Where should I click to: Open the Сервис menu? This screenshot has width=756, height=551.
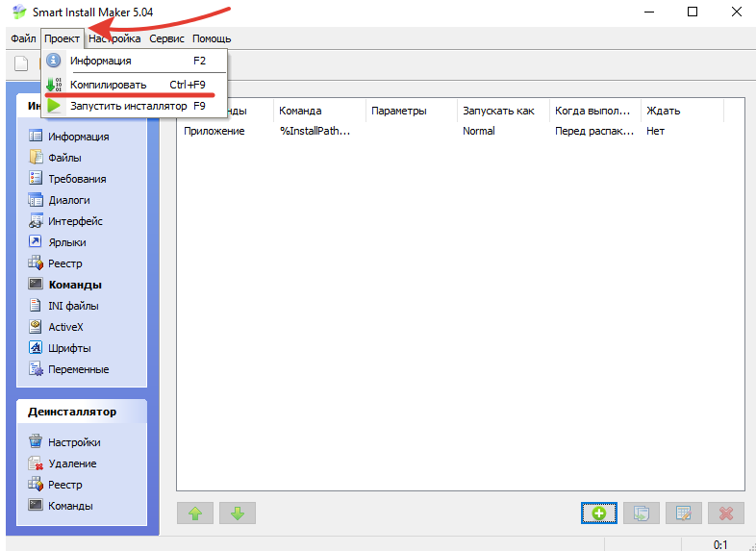click(x=166, y=38)
